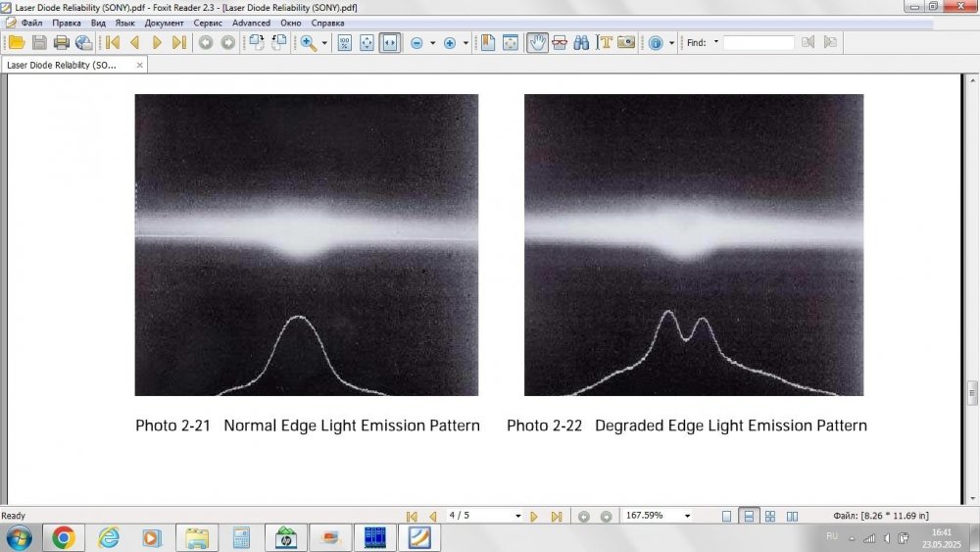The image size is (980, 552).
Task: Open search with the binoculars icon
Action: click(581, 43)
